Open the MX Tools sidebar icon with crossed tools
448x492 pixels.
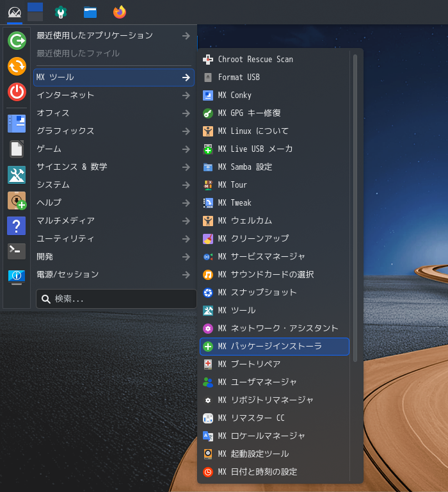point(17,175)
